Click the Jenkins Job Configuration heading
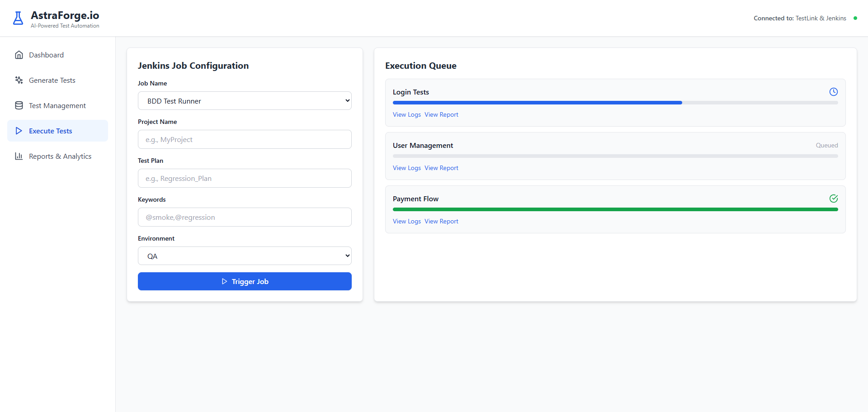The height and width of the screenshot is (412, 868). coord(193,66)
